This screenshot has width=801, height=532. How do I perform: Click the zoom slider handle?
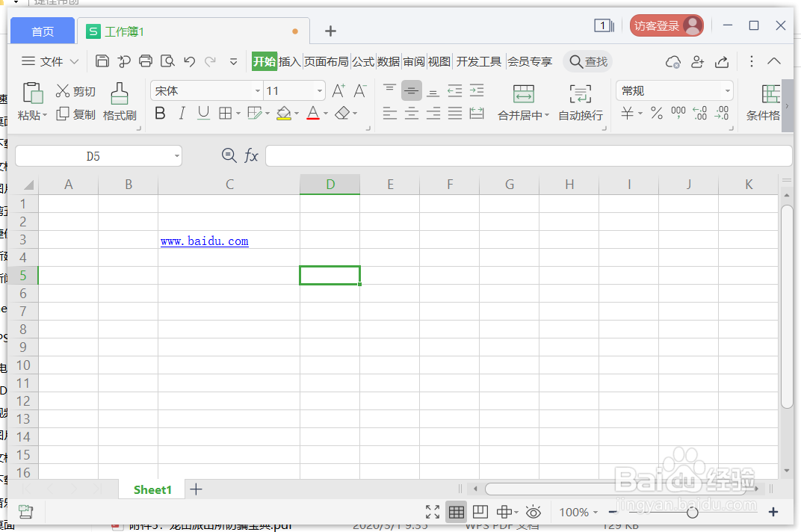(692, 512)
